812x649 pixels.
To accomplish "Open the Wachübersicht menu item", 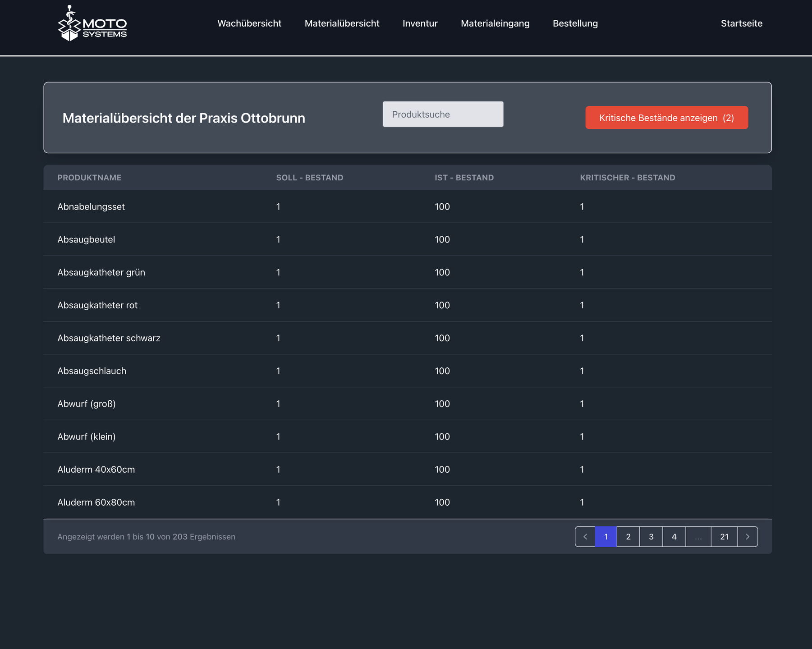I will tap(249, 23).
